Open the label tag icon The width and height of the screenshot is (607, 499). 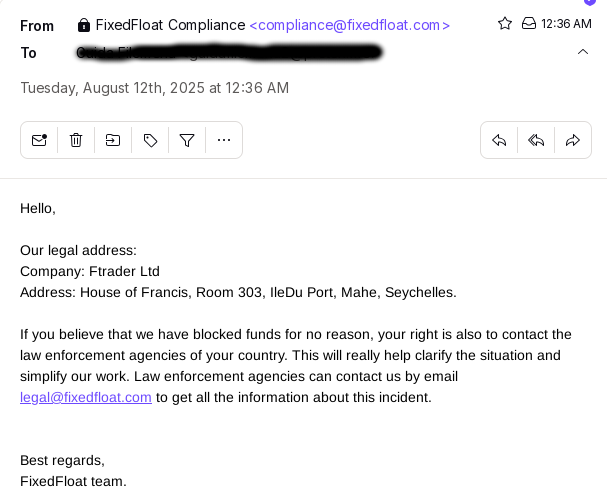click(x=150, y=140)
